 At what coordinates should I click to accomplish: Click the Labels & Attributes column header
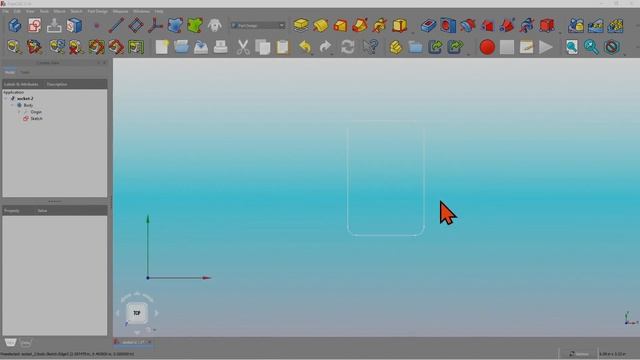pos(21,84)
